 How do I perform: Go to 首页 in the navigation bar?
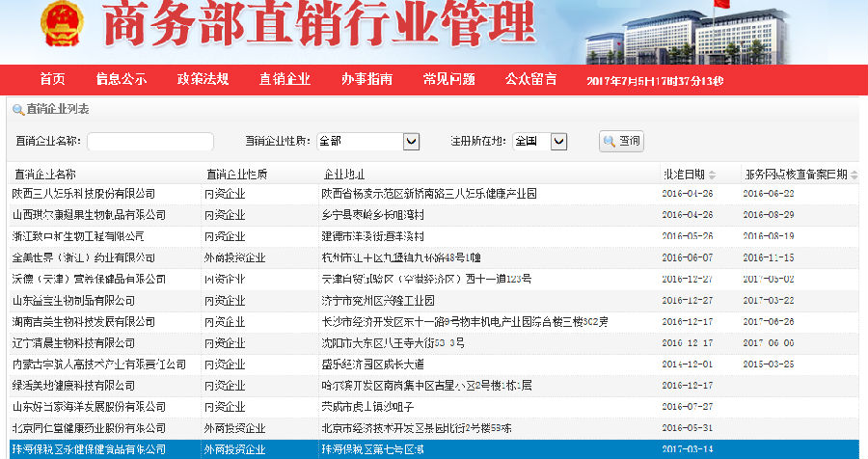(x=53, y=79)
